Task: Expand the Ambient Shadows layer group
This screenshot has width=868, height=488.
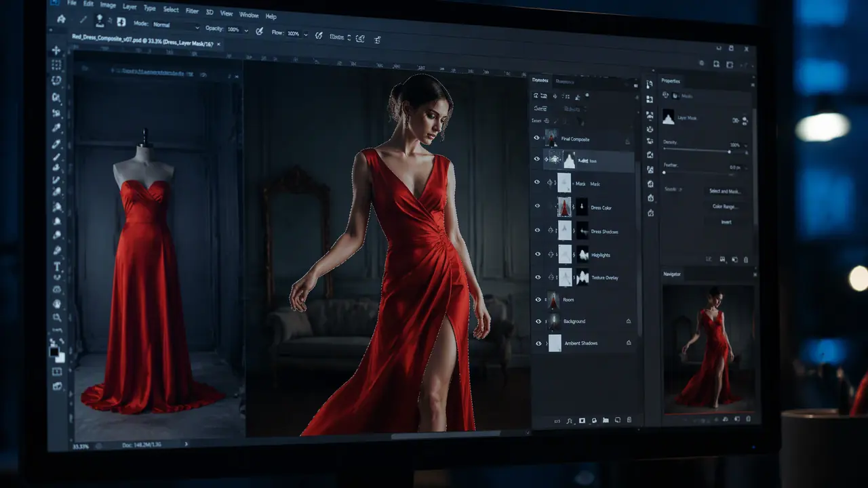Action: click(x=546, y=343)
